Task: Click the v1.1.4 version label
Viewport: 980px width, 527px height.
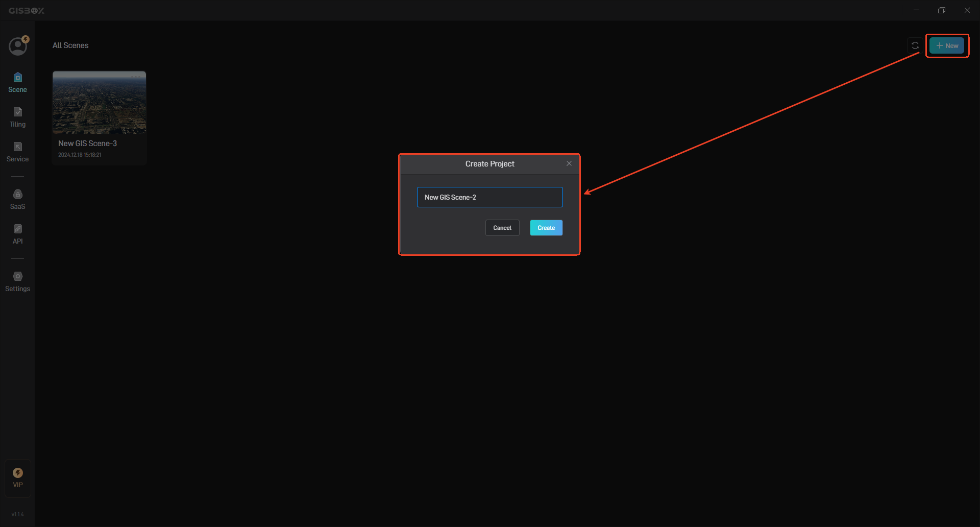Action: (18, 514)
